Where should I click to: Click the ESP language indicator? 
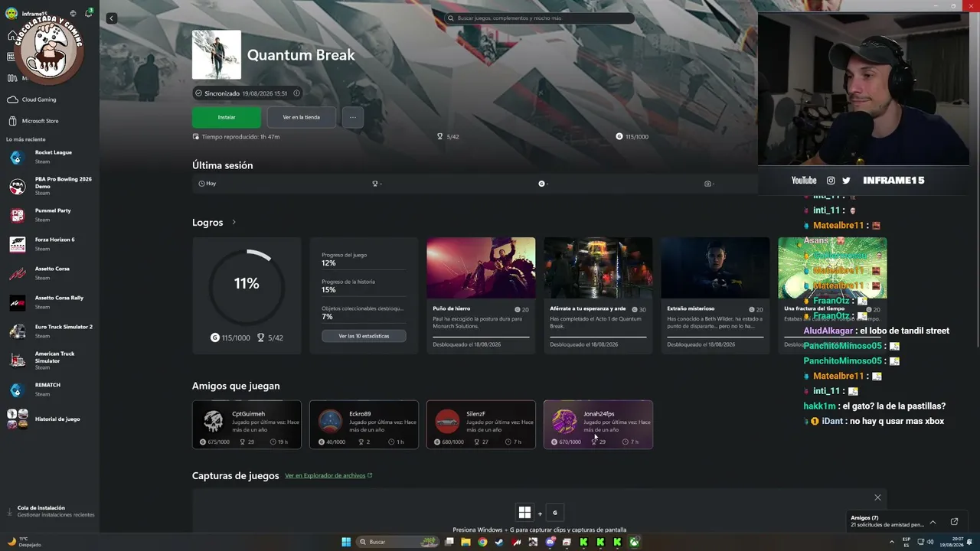[906, 542]
